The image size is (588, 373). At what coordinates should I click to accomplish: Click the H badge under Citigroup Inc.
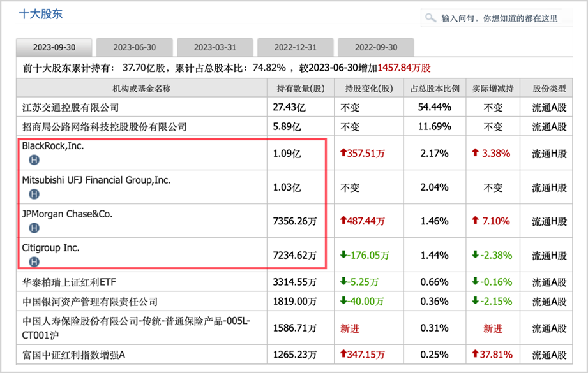pyautogui.click(x=34, y=261)
